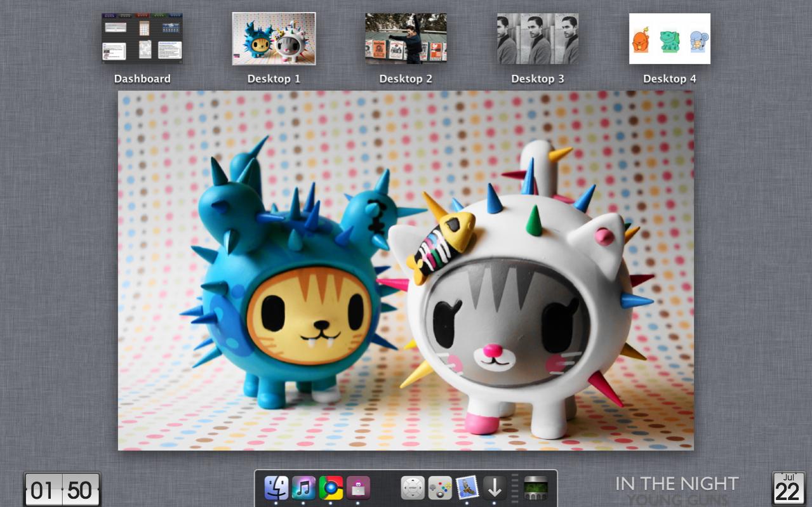Open the green display trash icon in dock
812x507 pixels.
pos(535,488)
